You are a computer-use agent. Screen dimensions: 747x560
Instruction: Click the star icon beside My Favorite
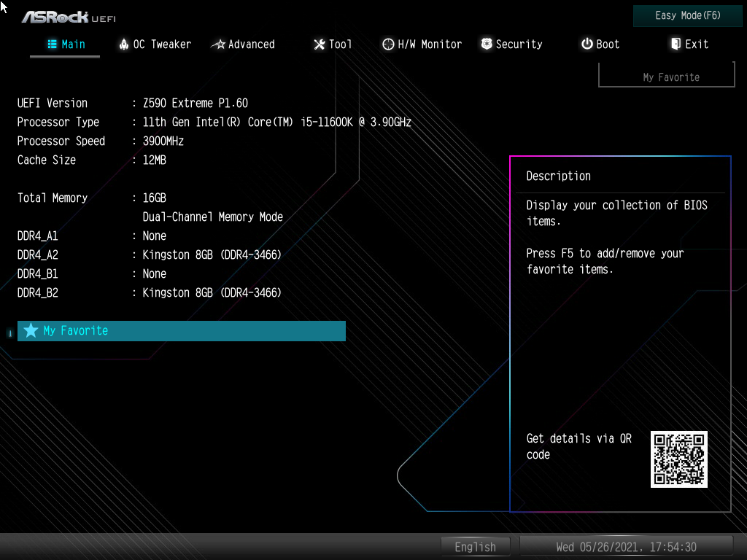point(30,330)
